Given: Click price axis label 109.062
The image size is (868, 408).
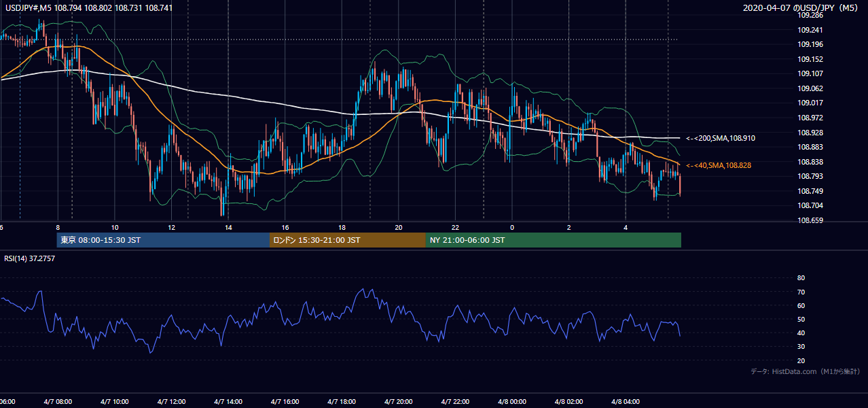Looking at the screenshot, I should click(x=810, y=88).
